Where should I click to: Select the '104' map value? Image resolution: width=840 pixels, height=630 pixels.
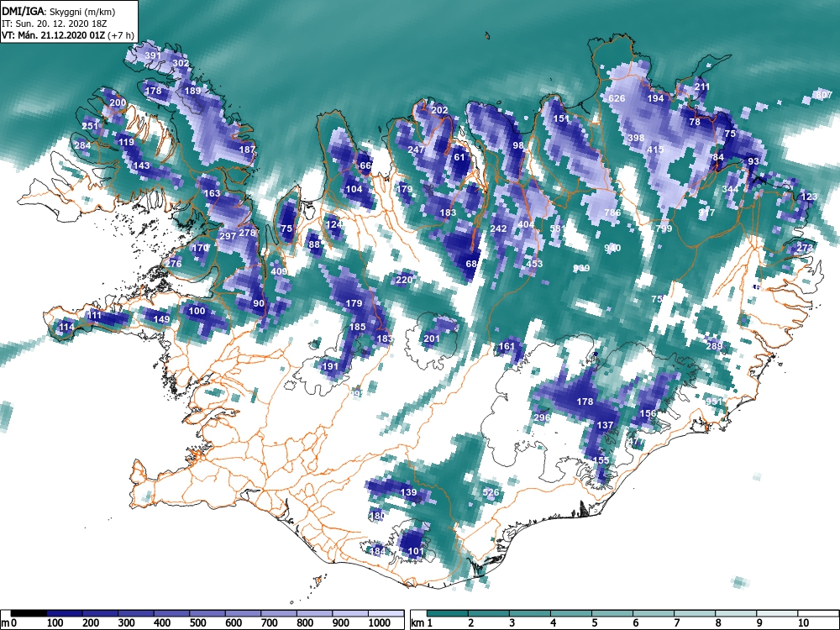click(354, 189)
